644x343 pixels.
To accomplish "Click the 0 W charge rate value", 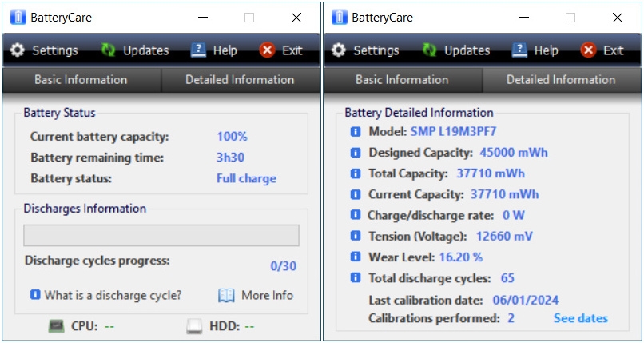I will coord(514,215).
